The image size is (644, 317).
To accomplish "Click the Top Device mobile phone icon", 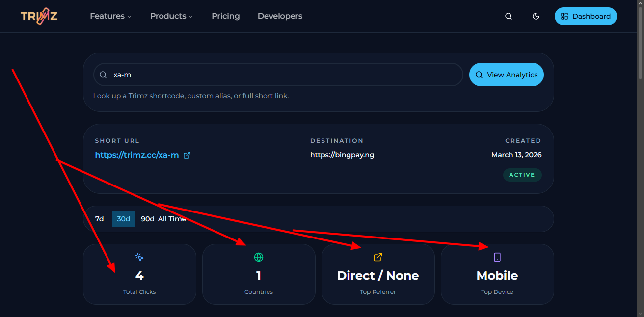I will [x=497, y=257].
